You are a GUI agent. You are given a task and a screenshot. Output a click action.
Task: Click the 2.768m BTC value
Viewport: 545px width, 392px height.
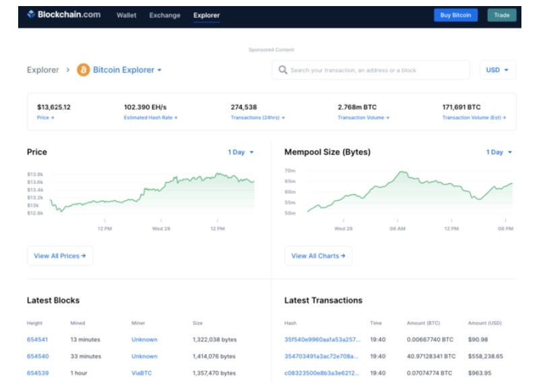pyautogui.click(x=357, y=107)
